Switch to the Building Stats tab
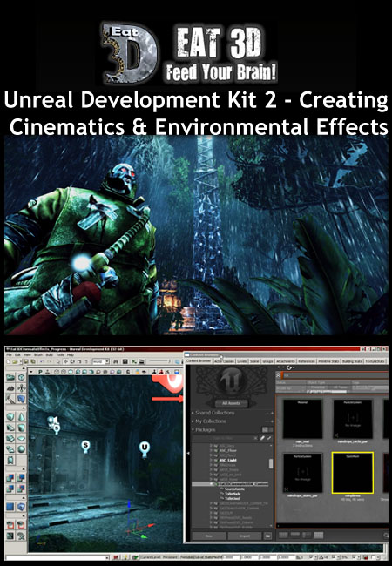This screenshot has height=566, width=392. pyautogui.click(x=352, y=361)
